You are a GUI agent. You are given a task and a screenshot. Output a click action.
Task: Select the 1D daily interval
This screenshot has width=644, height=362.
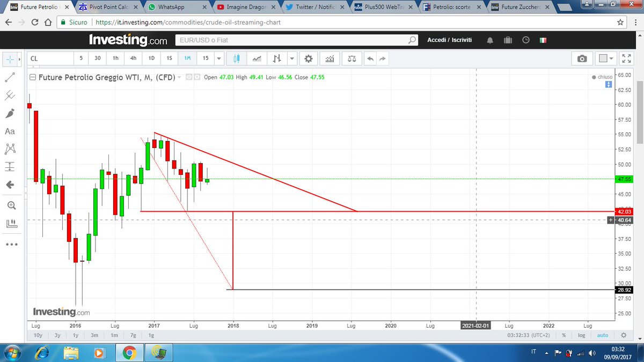coord(151,58)
